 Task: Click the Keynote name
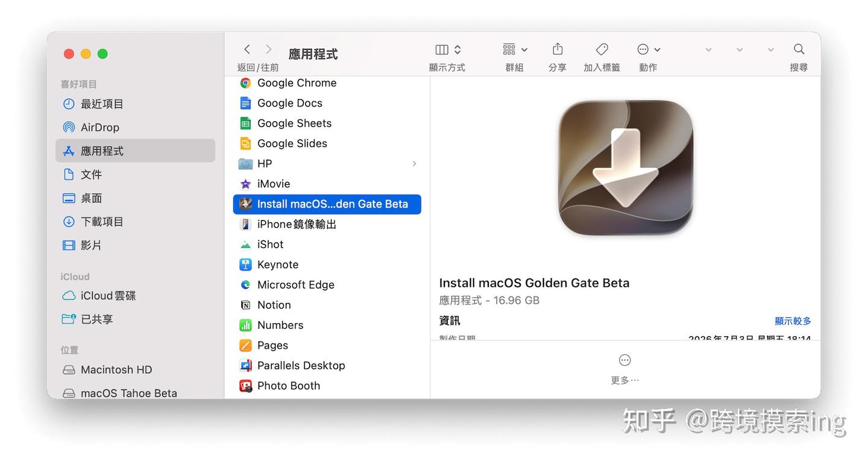tap(278, 265)
